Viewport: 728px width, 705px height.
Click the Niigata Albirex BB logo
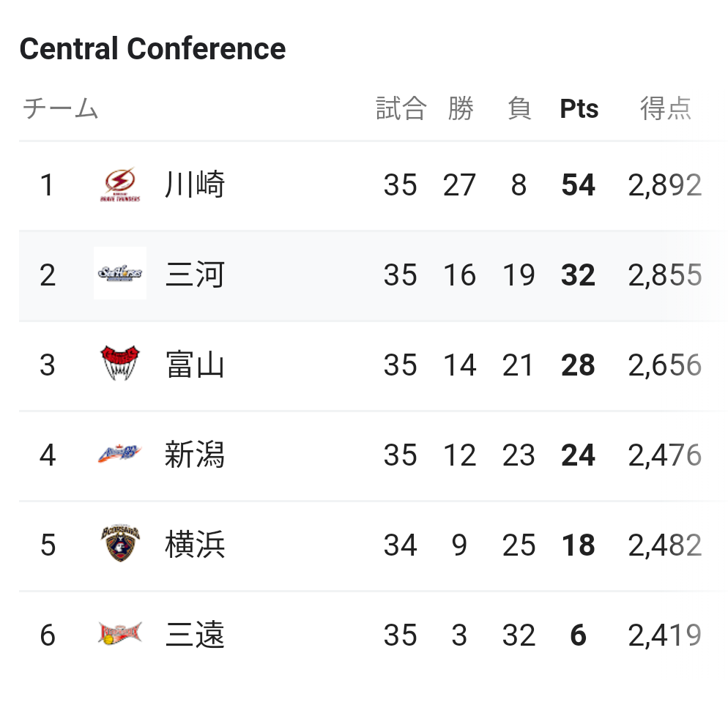pyautogui.click(x=120, y=453)
